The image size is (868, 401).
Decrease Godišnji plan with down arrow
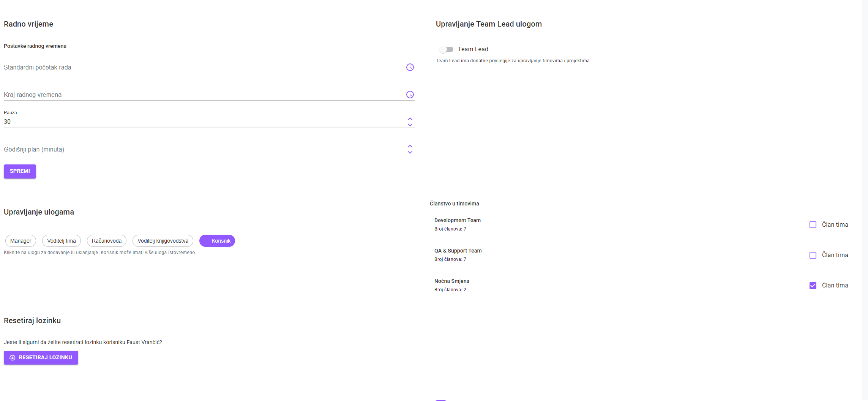410,152
